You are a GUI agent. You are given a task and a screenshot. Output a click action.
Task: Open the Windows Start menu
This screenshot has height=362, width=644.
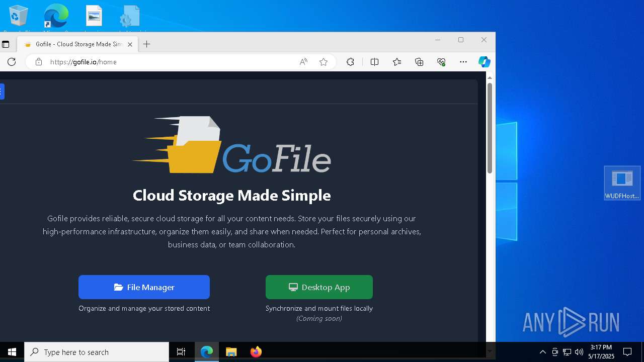[12, 352]
